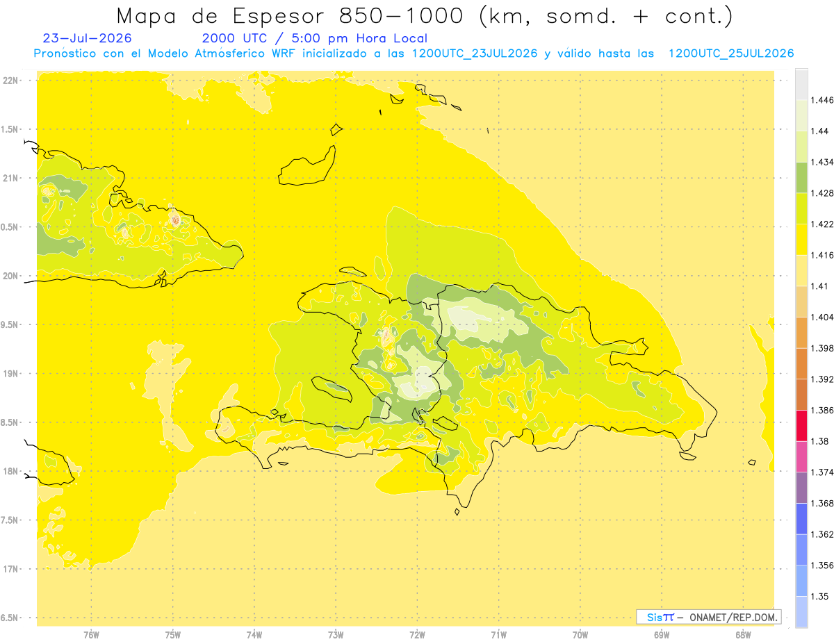Click the light gray legend band above 1.446
The width and height of the screenshot is (834, 644).
click(x=801, y=84)
